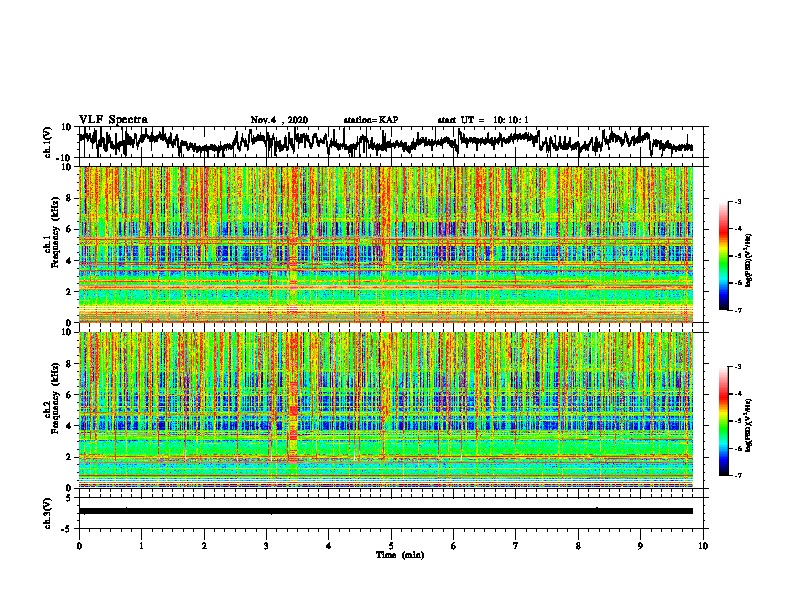Click the ch.2 spectrogram panel

386,410
